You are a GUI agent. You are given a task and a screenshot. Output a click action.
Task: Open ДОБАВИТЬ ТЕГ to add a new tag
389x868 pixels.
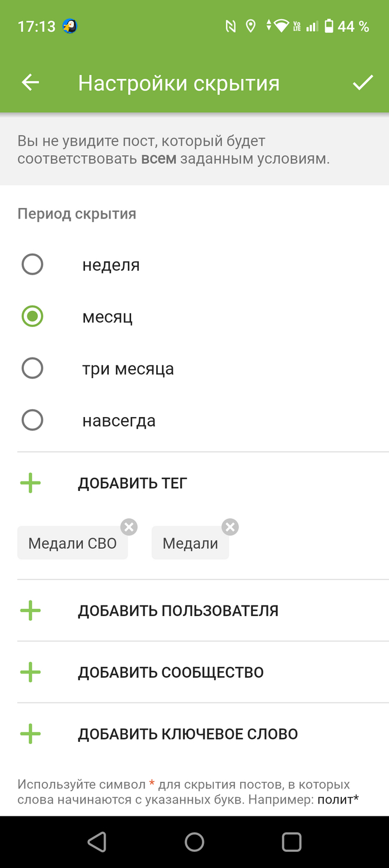pyautogui.click(x=132, y=482)
